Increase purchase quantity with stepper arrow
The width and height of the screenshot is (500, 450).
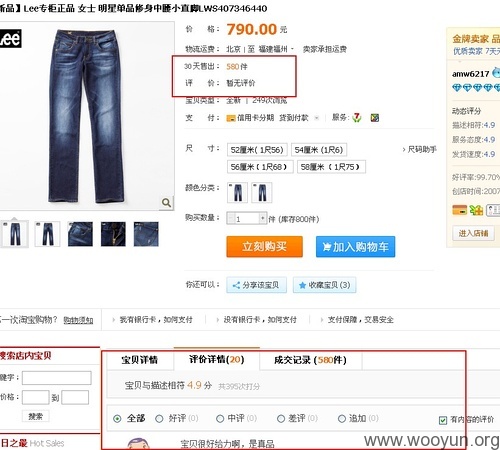click(x=263, y=218)
